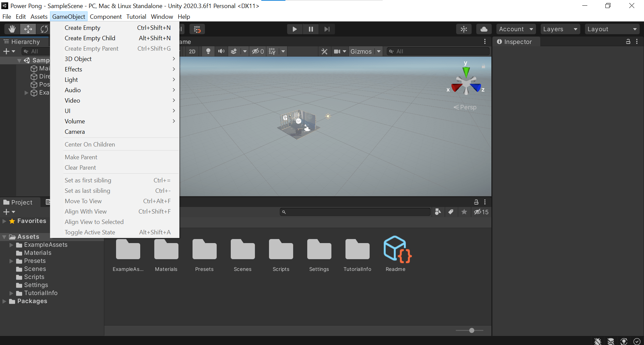This screenshot has width=644, height=345.
Task: Focus the Project search field
Action: [x=355, y=212]
